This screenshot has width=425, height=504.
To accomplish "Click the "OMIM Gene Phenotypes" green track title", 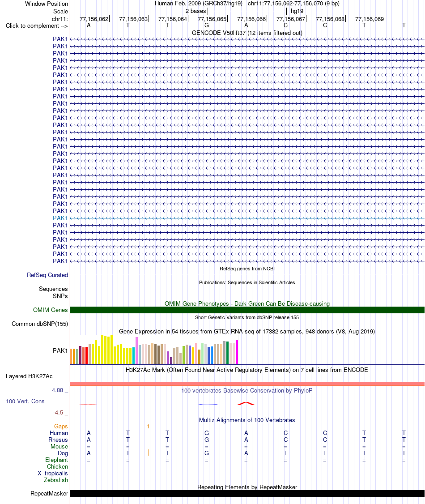I will point(247,304).
